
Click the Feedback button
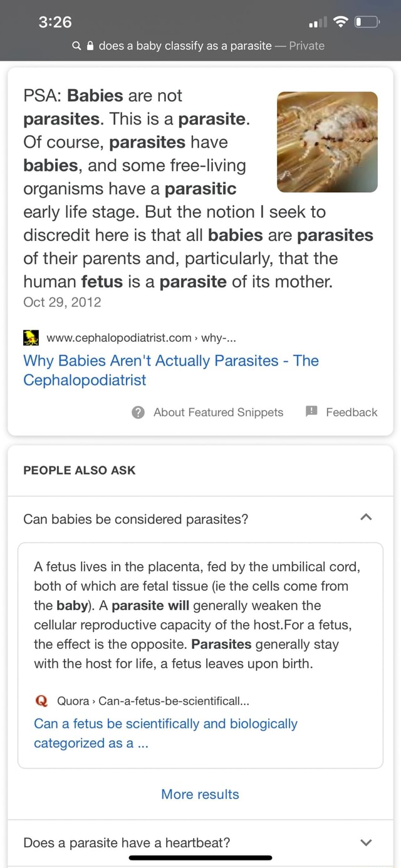[351, 412]
